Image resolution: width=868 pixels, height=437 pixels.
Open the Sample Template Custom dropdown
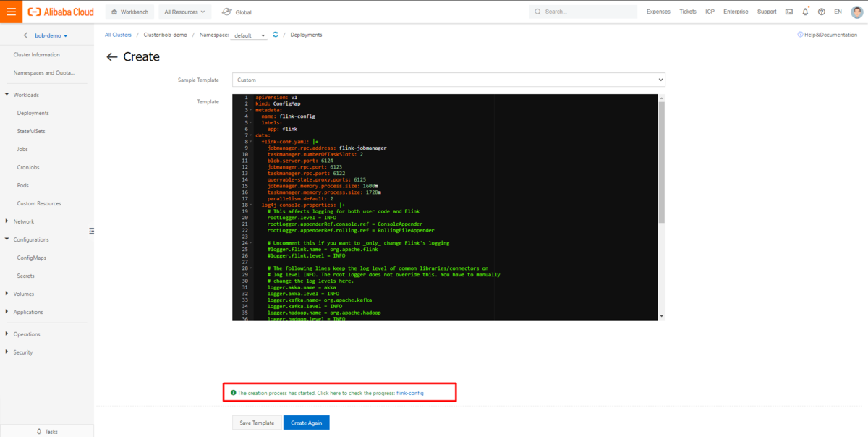pos(448,80)
